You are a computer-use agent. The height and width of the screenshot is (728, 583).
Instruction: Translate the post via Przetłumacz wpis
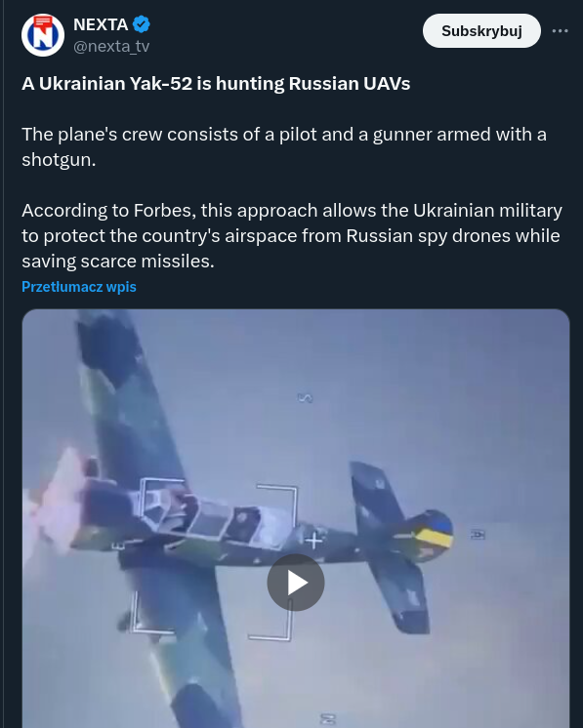tap(79, 287)
